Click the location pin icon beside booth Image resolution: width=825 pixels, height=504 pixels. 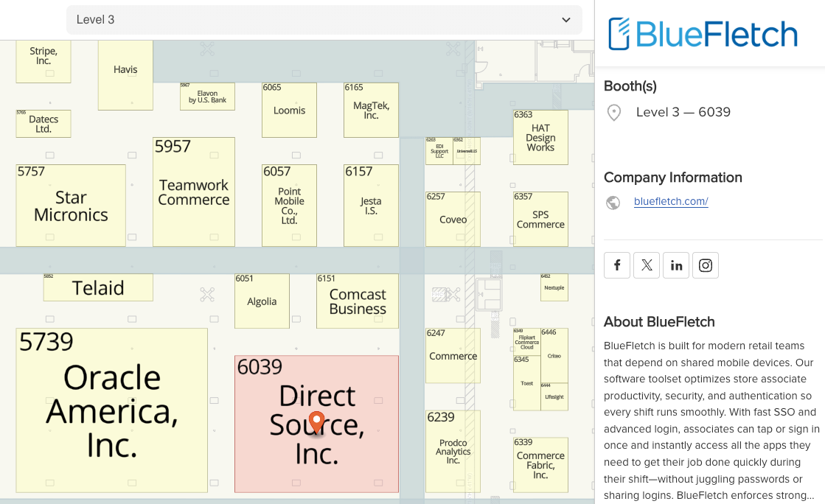[614, 113]
